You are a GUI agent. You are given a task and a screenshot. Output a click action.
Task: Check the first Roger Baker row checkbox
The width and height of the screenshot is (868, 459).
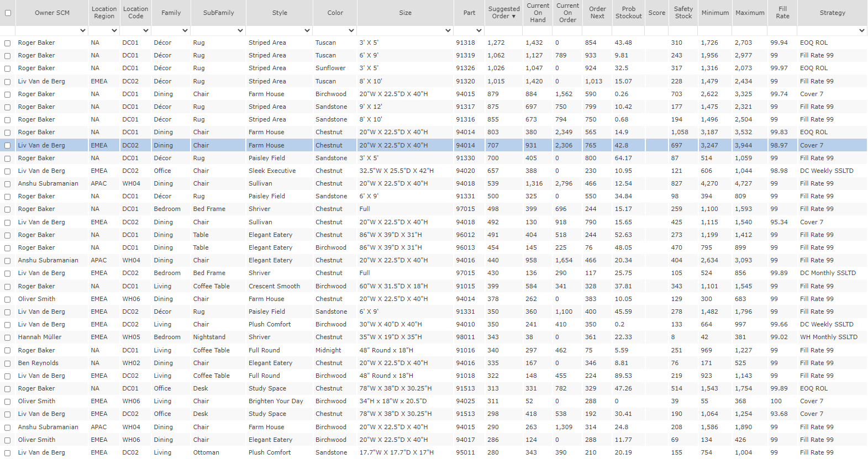[x=8, y=43]
